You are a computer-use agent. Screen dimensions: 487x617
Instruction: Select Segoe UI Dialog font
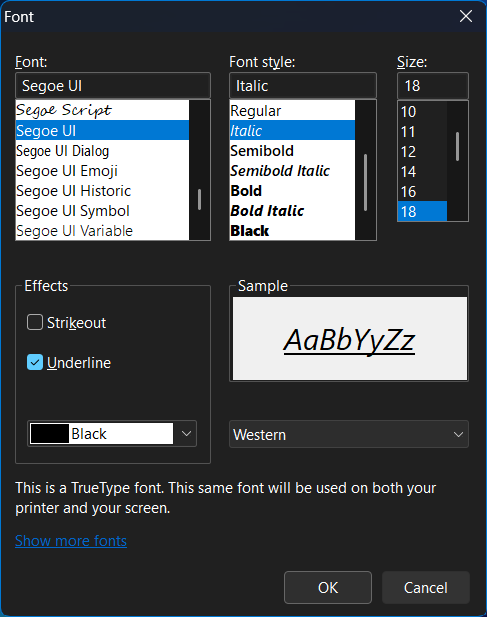[102, 151]
